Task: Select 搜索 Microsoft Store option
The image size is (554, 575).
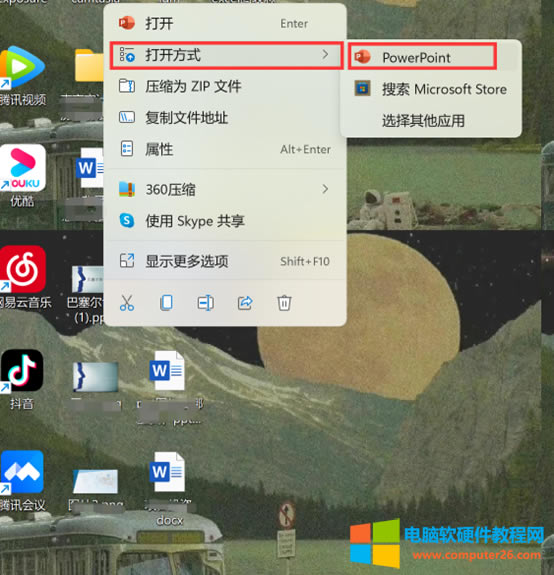Action: (431, 89)
